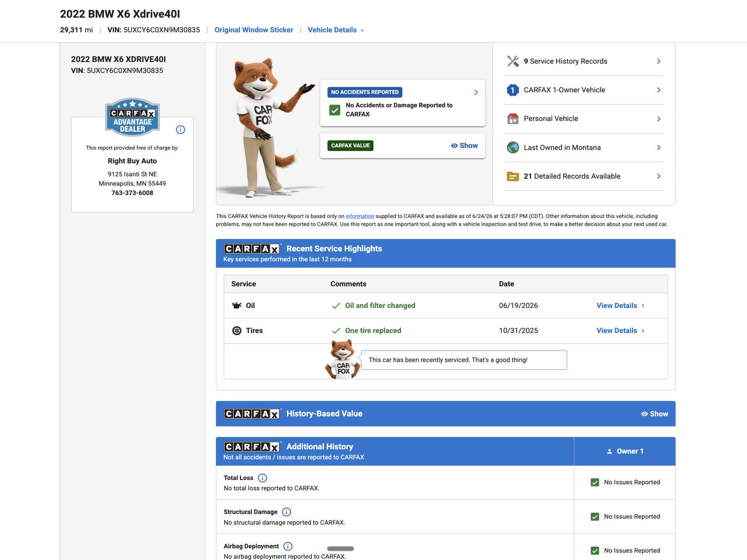Click the 'information' hyperlink in disclaimer
The image size is (747, 560).
(360, 216)
